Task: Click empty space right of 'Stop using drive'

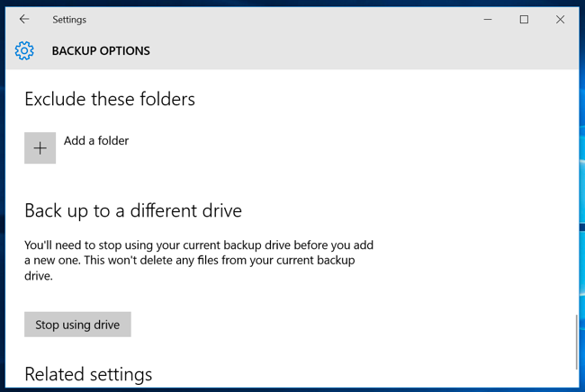Action: (315, 325)
